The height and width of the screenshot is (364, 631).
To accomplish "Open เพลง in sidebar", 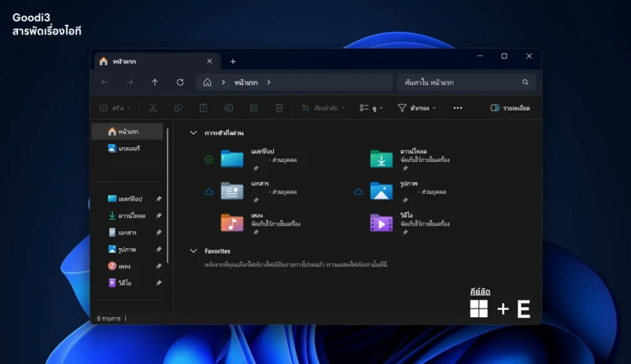I will pyautogui.click(x=119, y=266).
